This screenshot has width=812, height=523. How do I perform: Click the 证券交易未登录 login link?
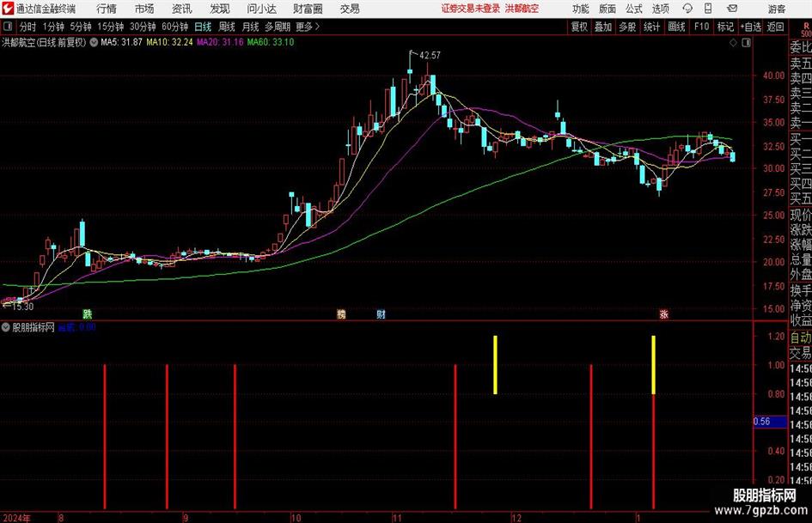click(x=471, y=9)
